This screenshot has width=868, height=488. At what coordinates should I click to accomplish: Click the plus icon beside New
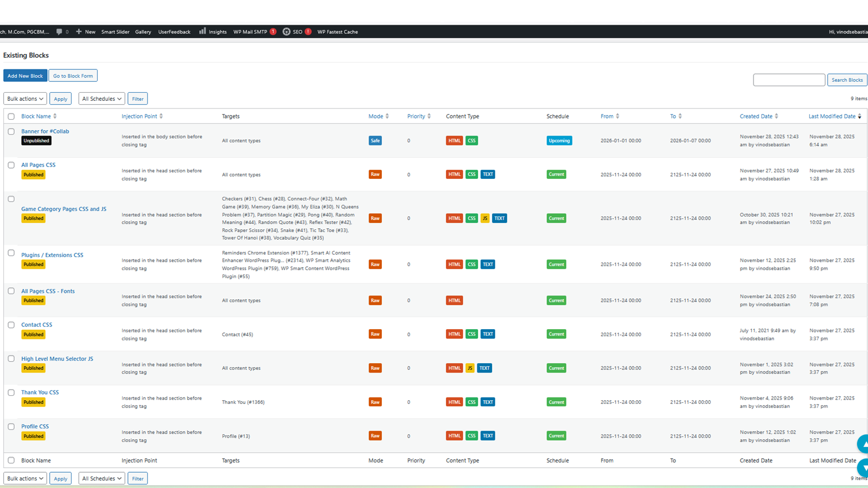79,32
